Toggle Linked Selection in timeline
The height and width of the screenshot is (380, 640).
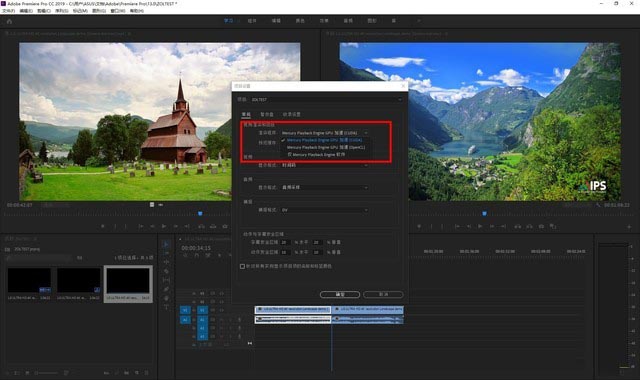(x=208, y=255)
